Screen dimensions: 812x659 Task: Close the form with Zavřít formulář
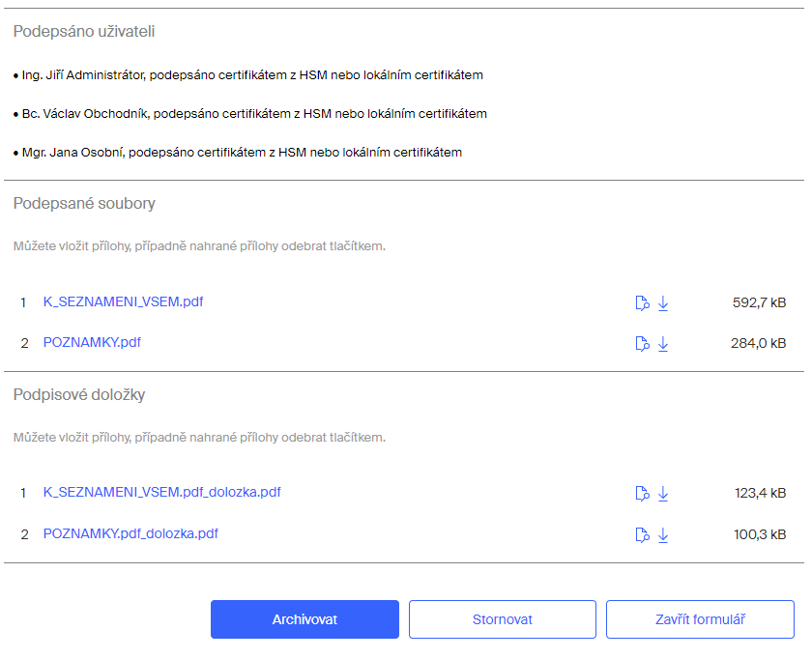coord(700,619)
